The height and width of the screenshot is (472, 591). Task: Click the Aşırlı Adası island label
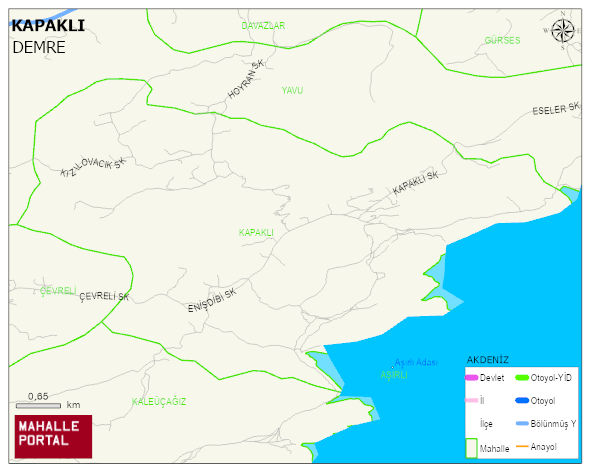pos(416,362)
